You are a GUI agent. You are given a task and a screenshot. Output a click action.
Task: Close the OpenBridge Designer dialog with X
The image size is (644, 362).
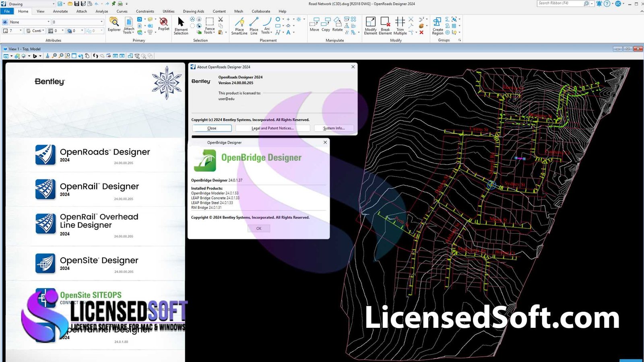[325, 142]
